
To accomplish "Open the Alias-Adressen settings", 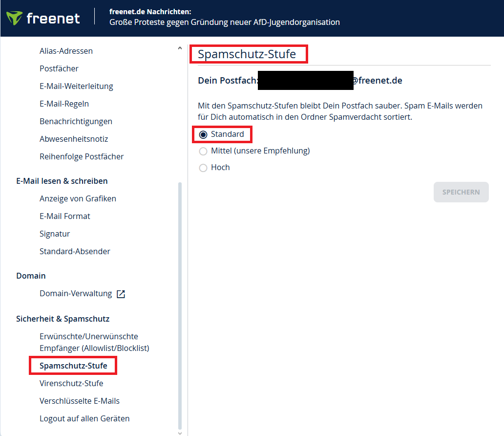I will [x=66, y=50].
